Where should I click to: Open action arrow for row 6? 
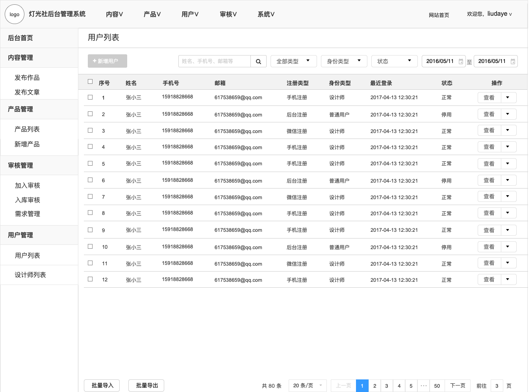click(508, 180)
